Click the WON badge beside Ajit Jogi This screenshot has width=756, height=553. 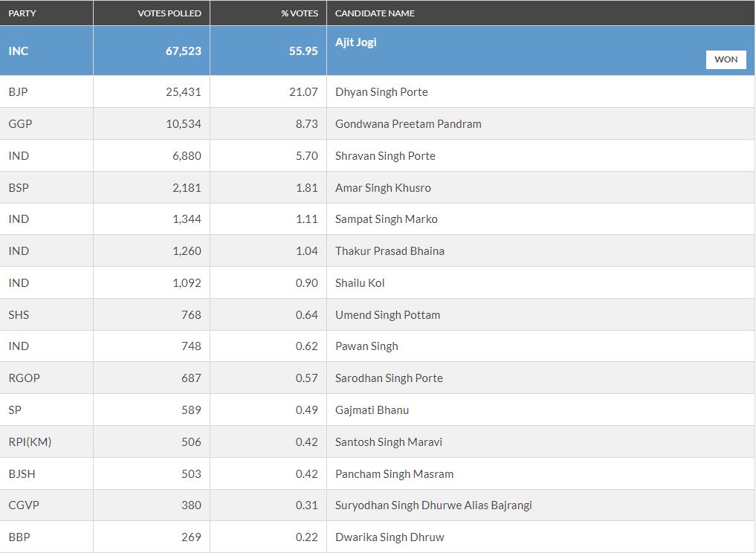click(x=726, y=59)
